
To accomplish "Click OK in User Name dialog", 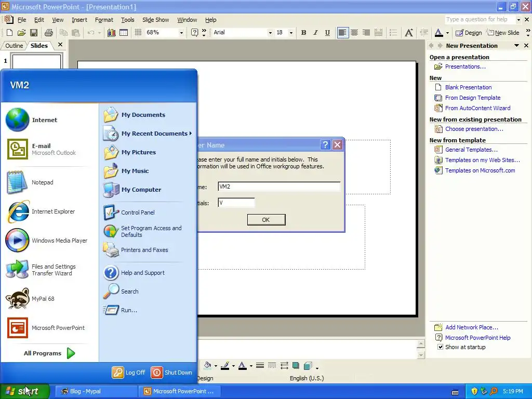I will click(266, 220).
